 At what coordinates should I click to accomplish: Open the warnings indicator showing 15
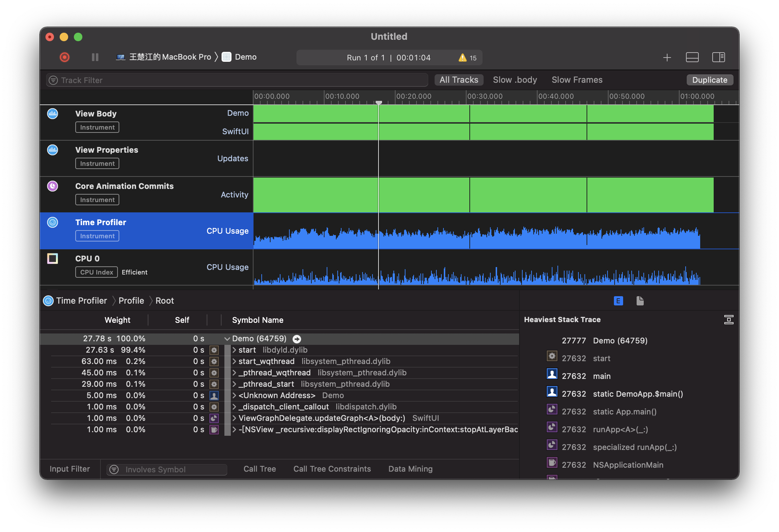[467, 58]
